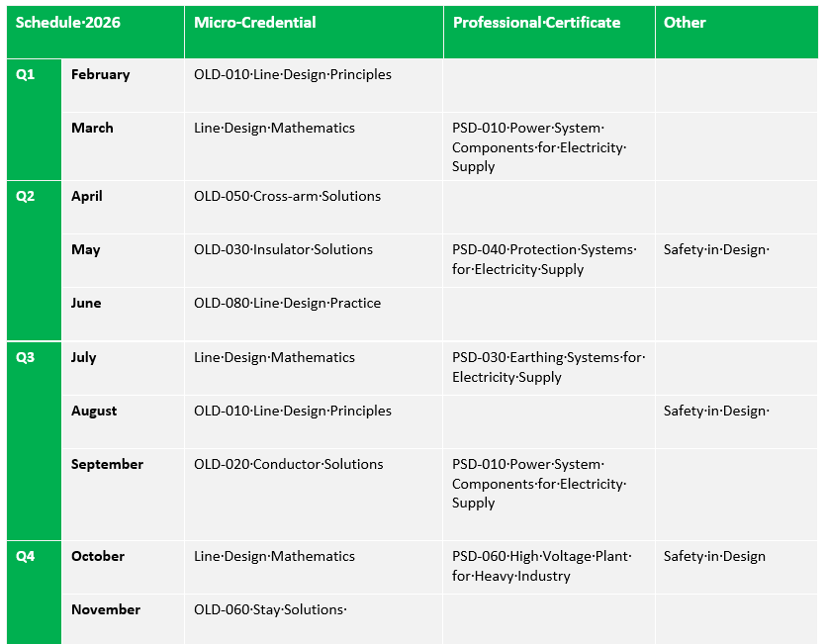The height and width of the screenshot is (644, 827).
Task: Open OLD-020 Conductor Solutions in September
Action: click(x=288, y=465)
